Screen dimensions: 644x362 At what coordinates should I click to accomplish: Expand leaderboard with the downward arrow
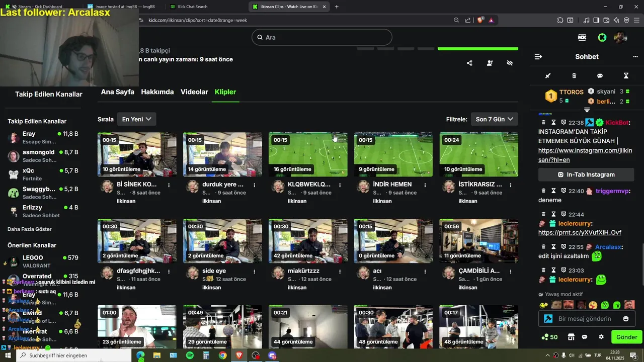tap(587, 110)
